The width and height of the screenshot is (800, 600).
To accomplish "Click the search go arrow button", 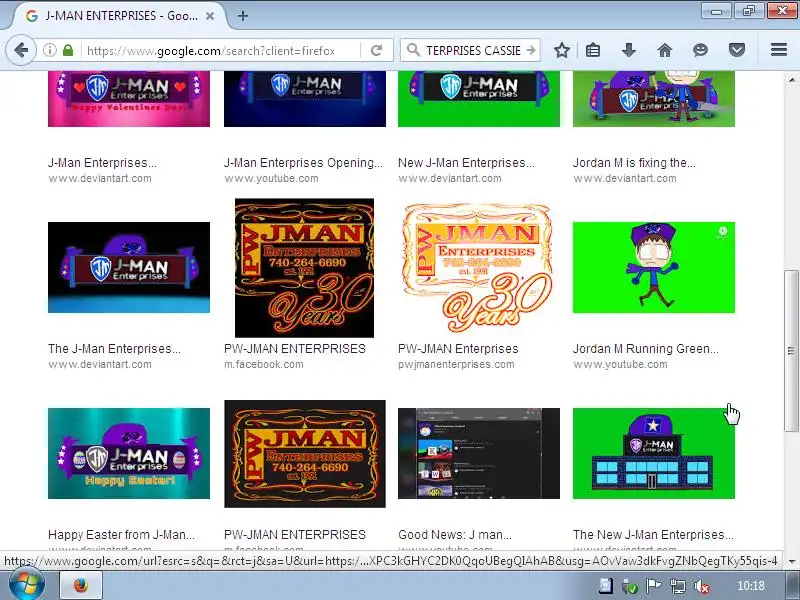I will (x=531, y=50).
